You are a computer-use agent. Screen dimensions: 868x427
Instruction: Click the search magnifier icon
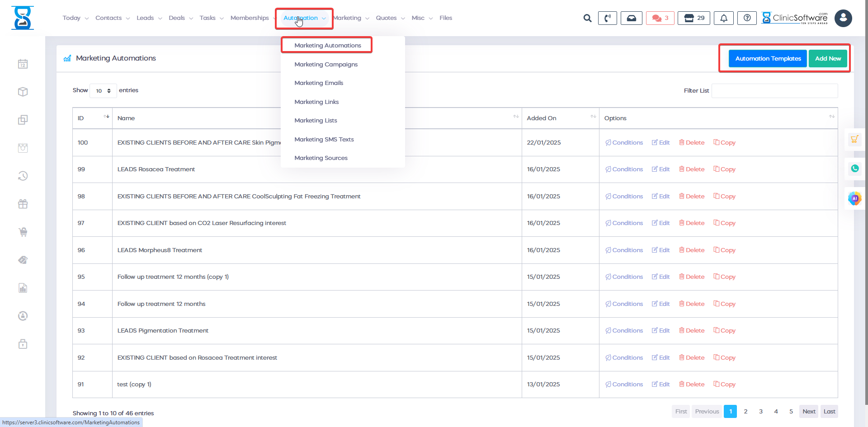587,18
